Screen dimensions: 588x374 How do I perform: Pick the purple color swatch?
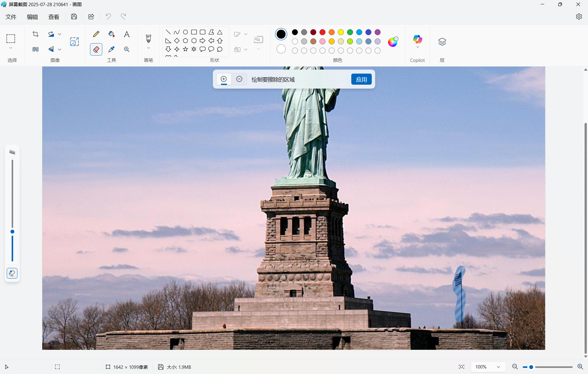coord(378,32)
